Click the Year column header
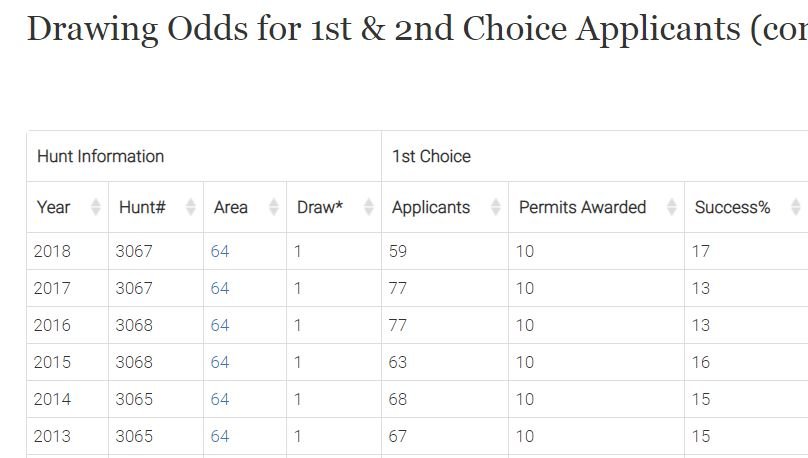This screenshot has height=458, width=808. 54,207
